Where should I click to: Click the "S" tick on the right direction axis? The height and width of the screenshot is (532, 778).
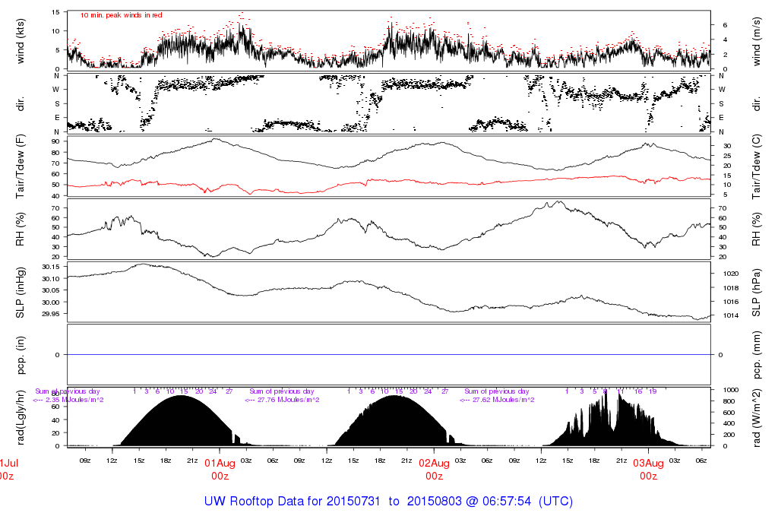coord(722,104)
